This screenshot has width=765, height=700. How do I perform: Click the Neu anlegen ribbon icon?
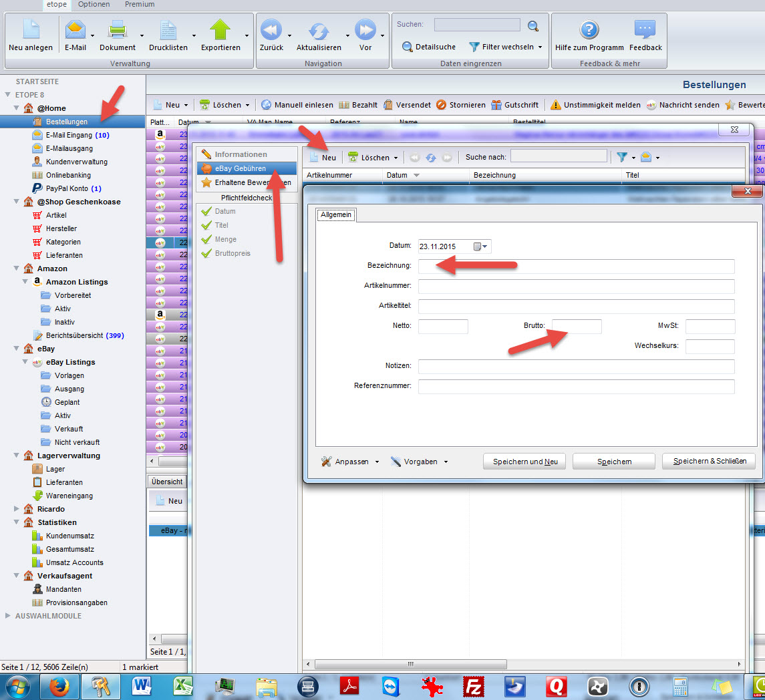(31, 29)
